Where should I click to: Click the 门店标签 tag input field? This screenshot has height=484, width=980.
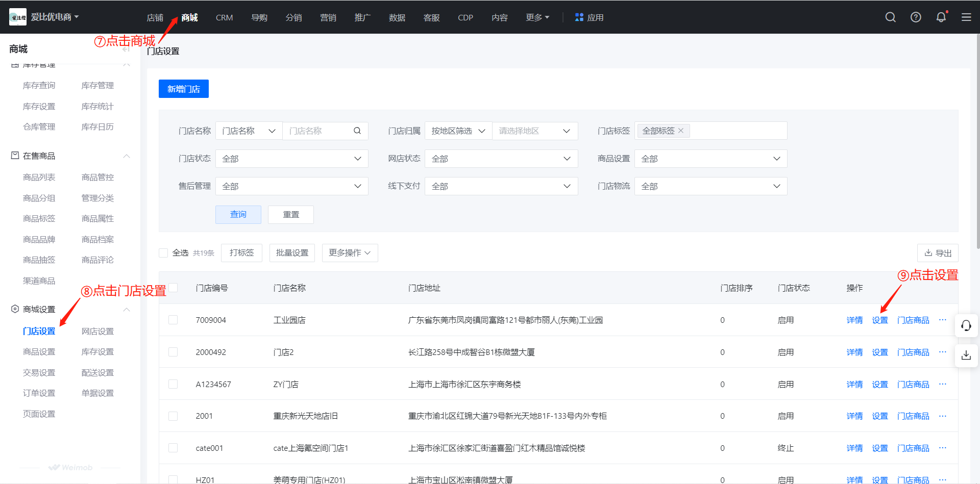point(710,131)
